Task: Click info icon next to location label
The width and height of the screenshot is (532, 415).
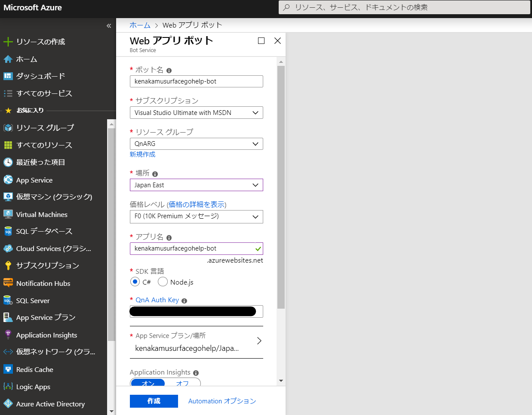Action: (155, 174)
